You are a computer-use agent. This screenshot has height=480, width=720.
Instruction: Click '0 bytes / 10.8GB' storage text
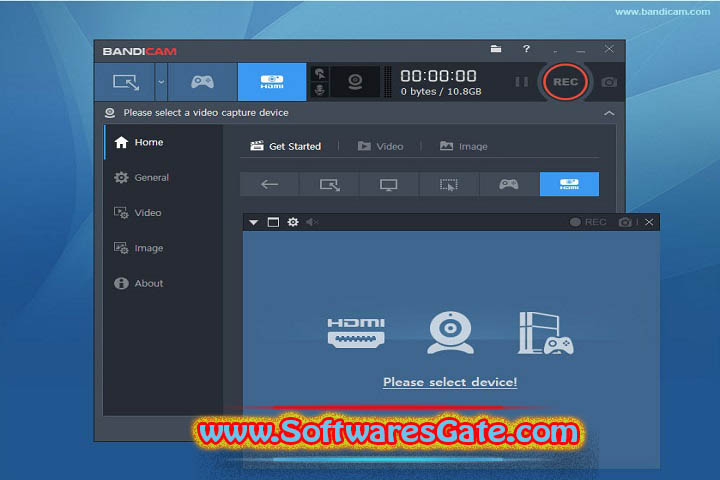(x=441, y=91)
